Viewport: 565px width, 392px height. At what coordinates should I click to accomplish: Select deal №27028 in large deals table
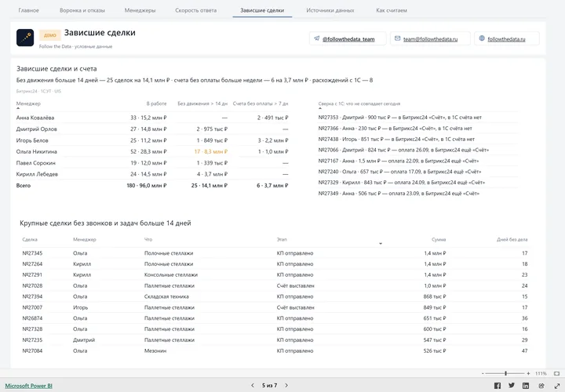coord(275,286)
